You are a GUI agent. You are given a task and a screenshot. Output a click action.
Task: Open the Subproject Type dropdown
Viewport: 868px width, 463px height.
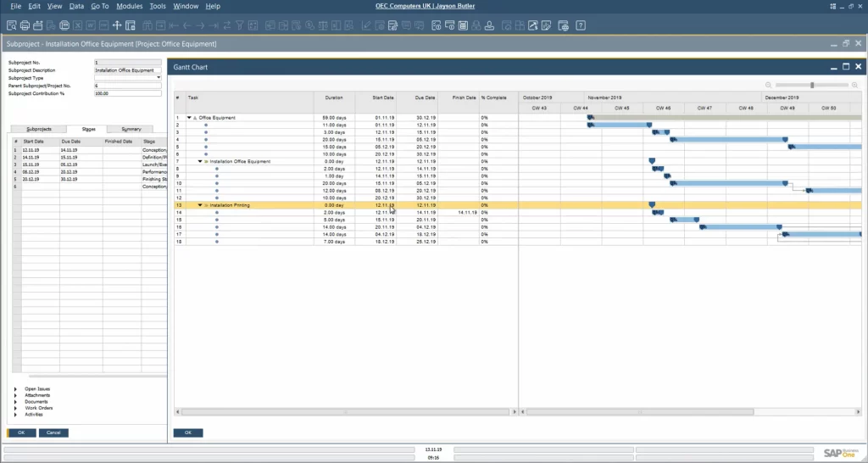coord(159,78)
